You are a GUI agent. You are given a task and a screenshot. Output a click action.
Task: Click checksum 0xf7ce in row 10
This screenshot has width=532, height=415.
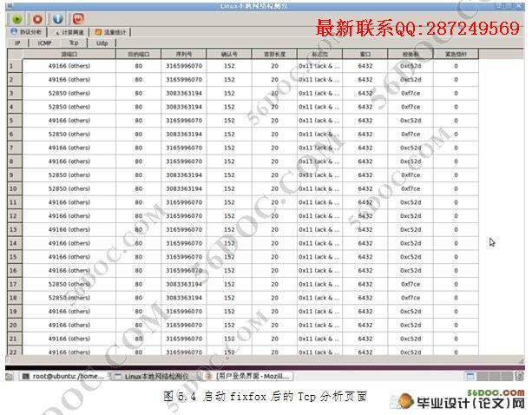tap(410, 188)
